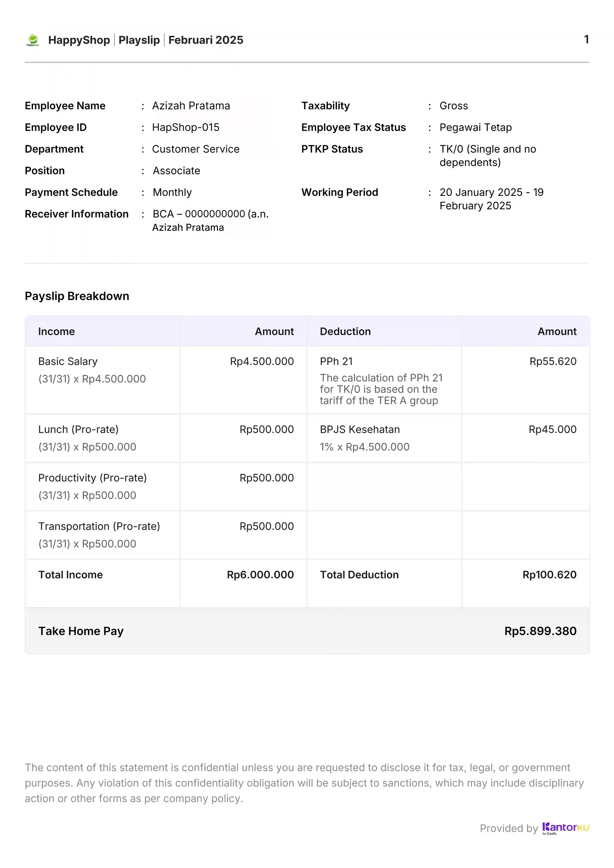The height and width of the screenshot is (868, 614).
Task: Click the Februari 2025 header text
Action: [x=205, y=40]
